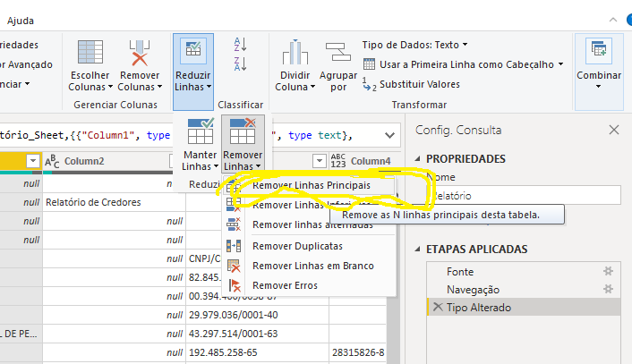The image size is (632, 364).
Task: Click the Editor Avançado button
Action: tap(27, 64)
